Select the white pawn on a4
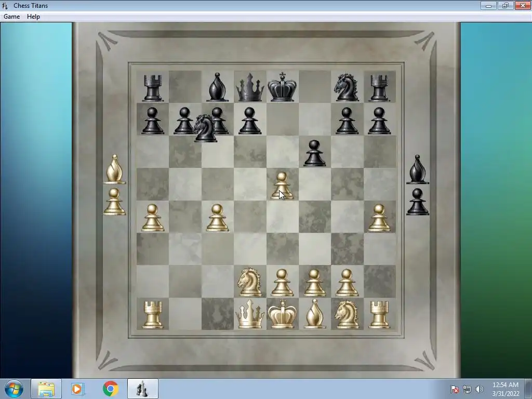Screen dimensions: 532x399 152,218
